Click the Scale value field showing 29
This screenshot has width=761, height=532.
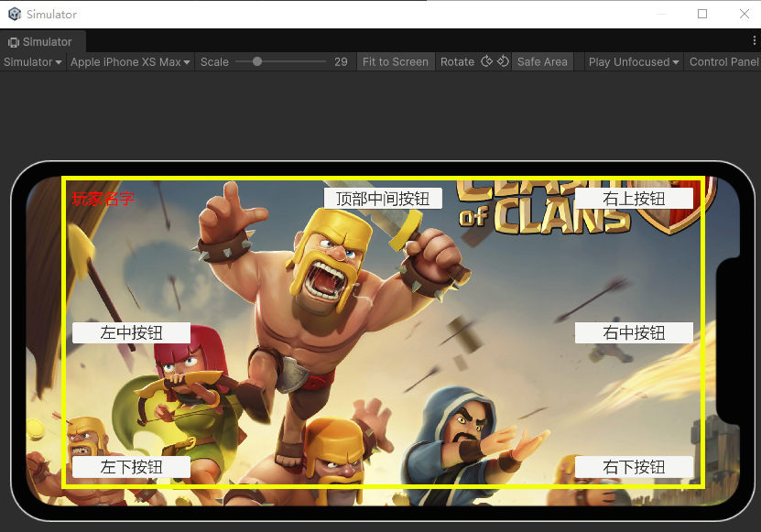pyautogui.click(x=341, y=62)
